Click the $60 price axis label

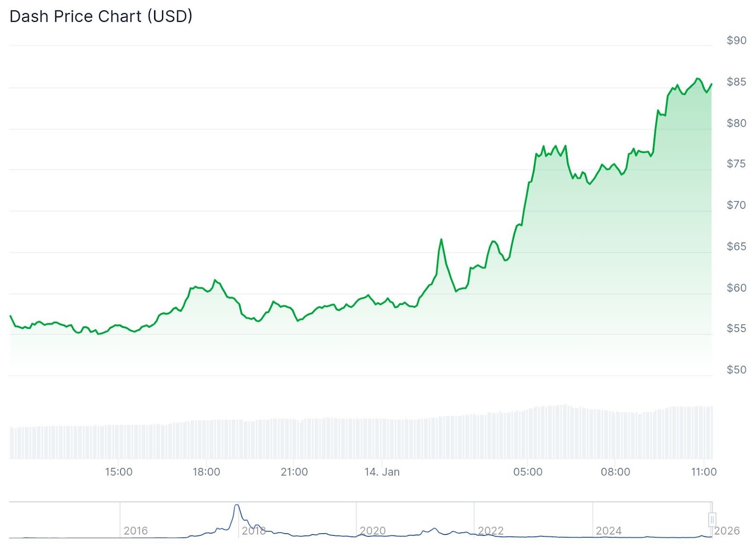pos(736,288)
